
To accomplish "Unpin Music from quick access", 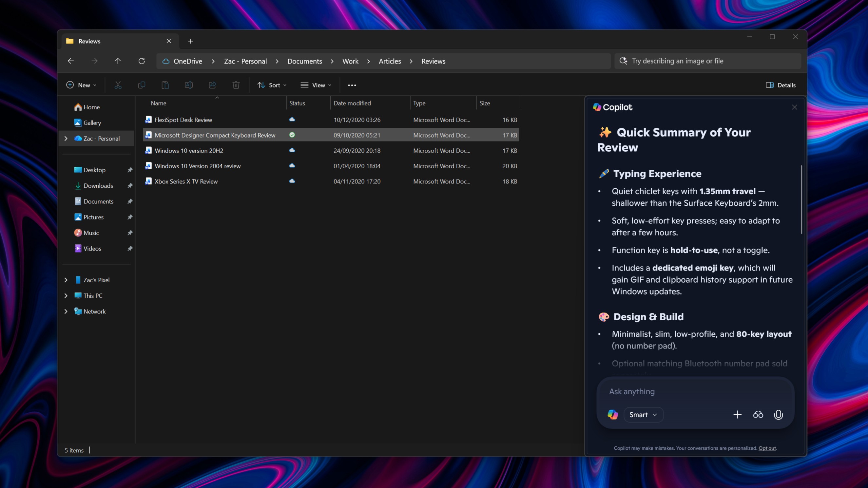I will tap(130, 233).
